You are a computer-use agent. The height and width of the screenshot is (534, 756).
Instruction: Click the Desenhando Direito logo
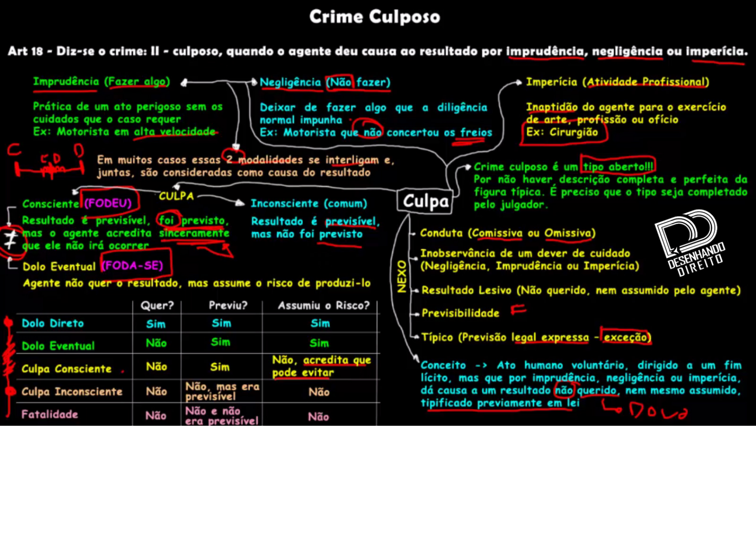689,243
